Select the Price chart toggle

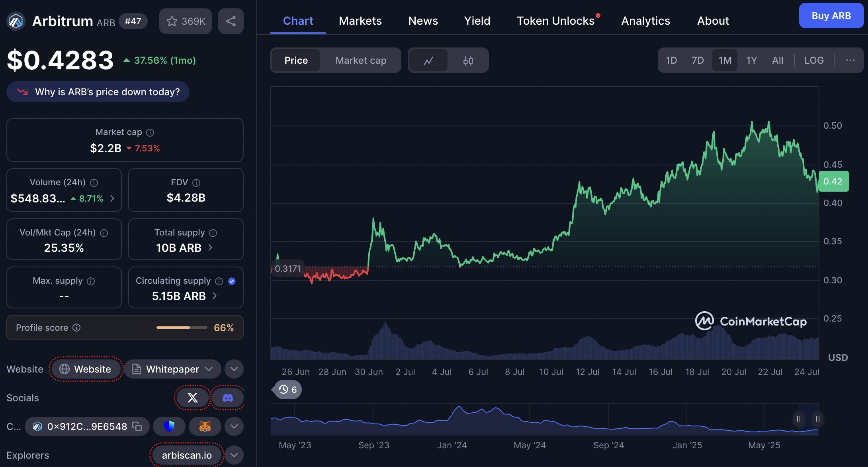[296, 61]
